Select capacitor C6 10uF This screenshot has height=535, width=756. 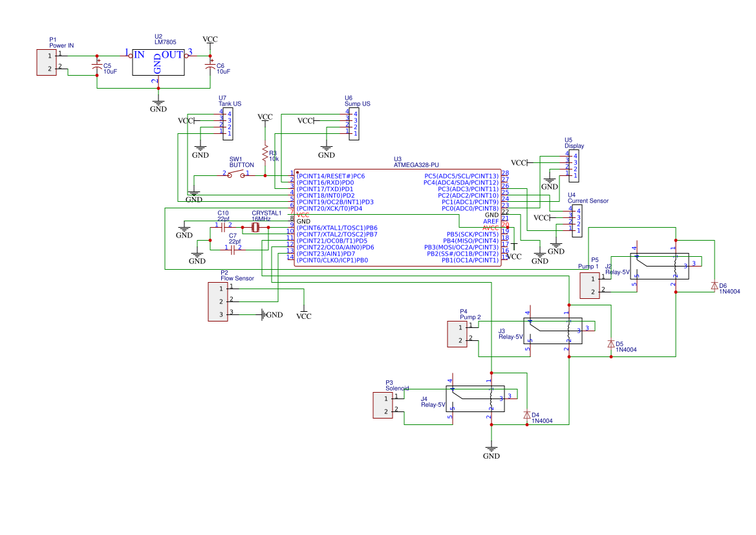coord(210,67)
